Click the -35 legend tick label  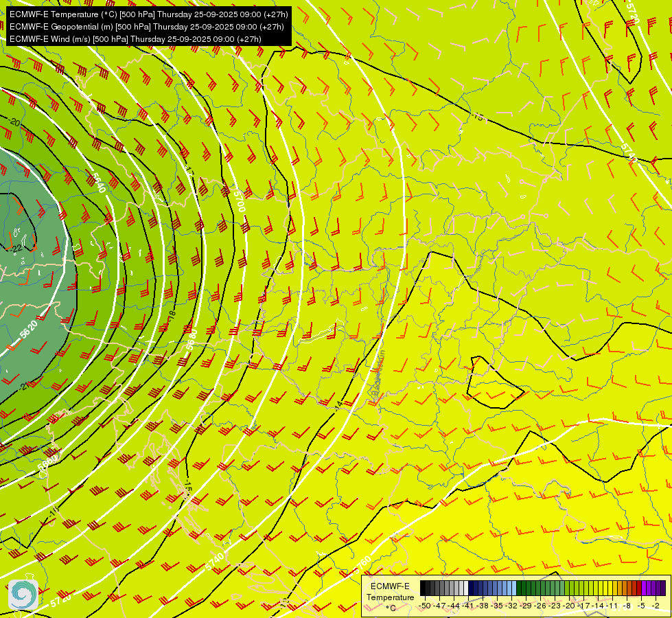pos(497,606)
